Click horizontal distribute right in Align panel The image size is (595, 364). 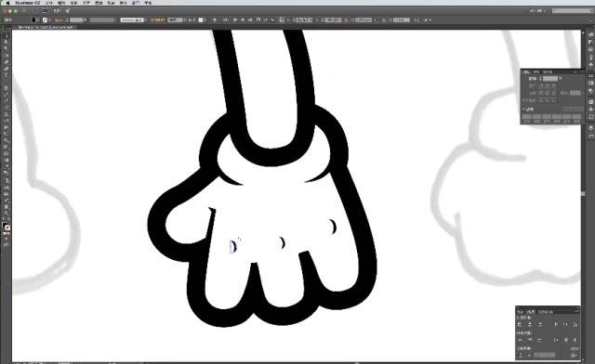[575, 340]
